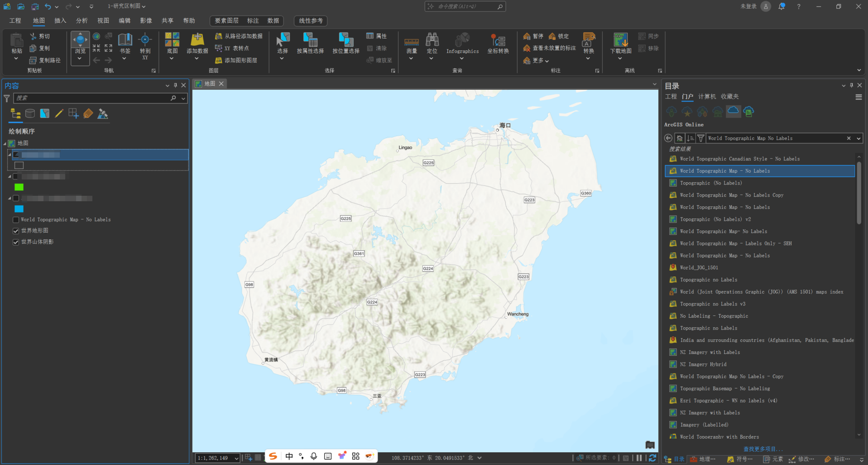Collapse the 地图 tree node in Contents

pyautogui.click(x=5, y=143)
